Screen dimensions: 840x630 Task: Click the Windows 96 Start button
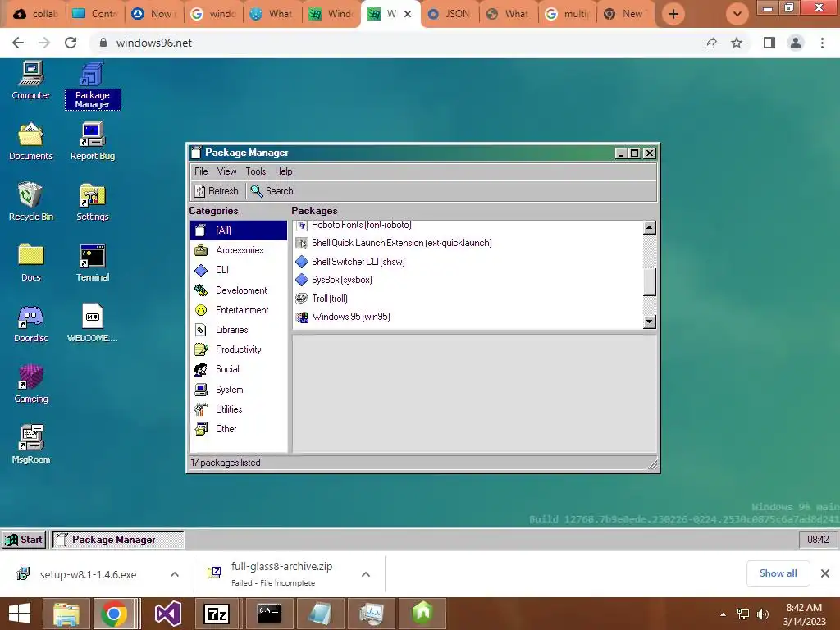[x=24, y=540]
